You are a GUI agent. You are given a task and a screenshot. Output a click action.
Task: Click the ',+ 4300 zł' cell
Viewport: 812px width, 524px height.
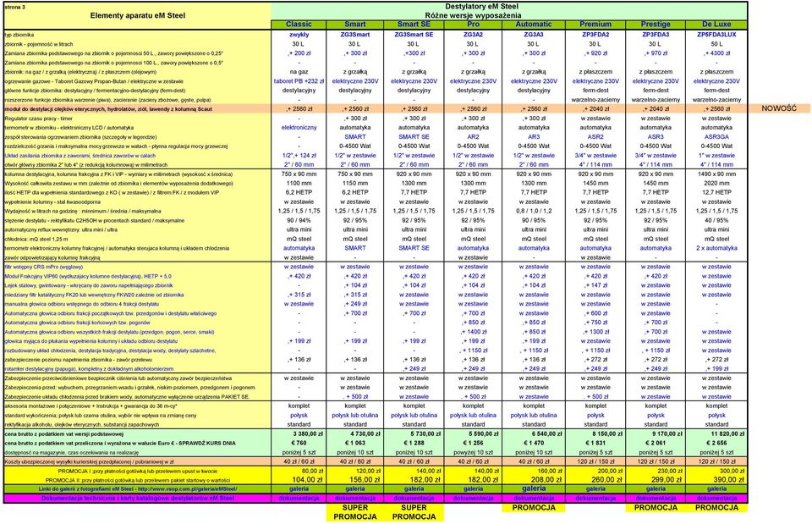[x=716, y=53]
